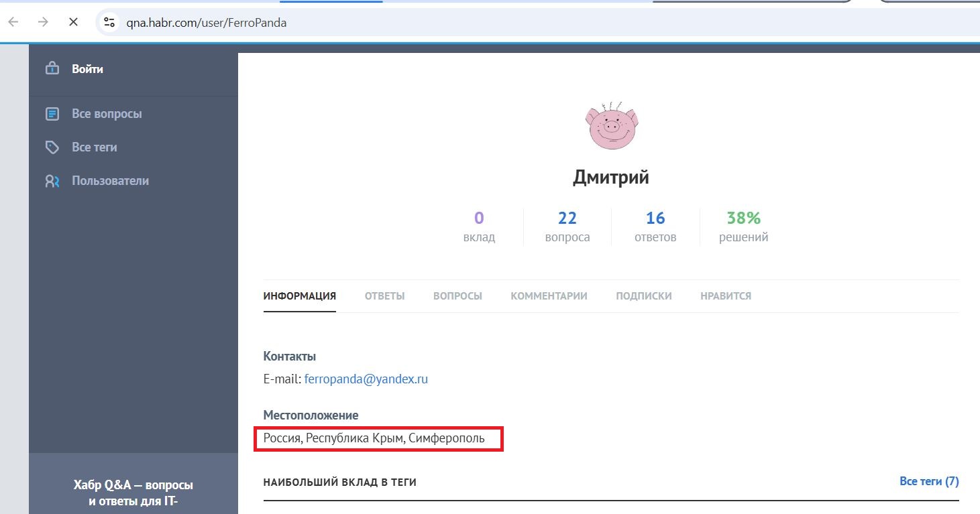
Task: Click the site permissions icon in address bar
Action: [109, 22]
